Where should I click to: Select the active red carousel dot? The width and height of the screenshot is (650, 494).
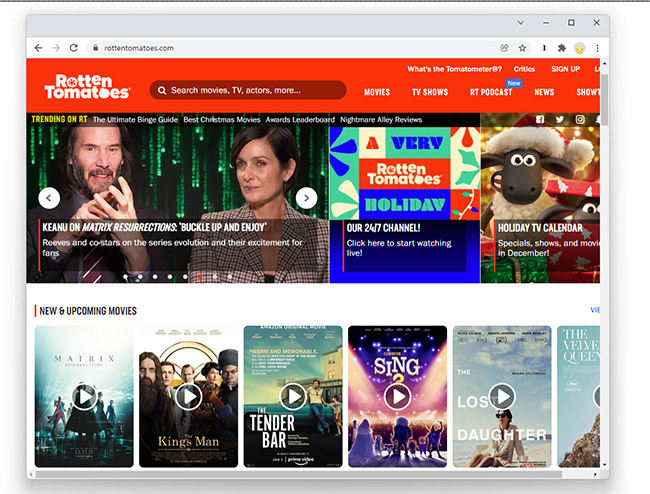coord(200,276)
